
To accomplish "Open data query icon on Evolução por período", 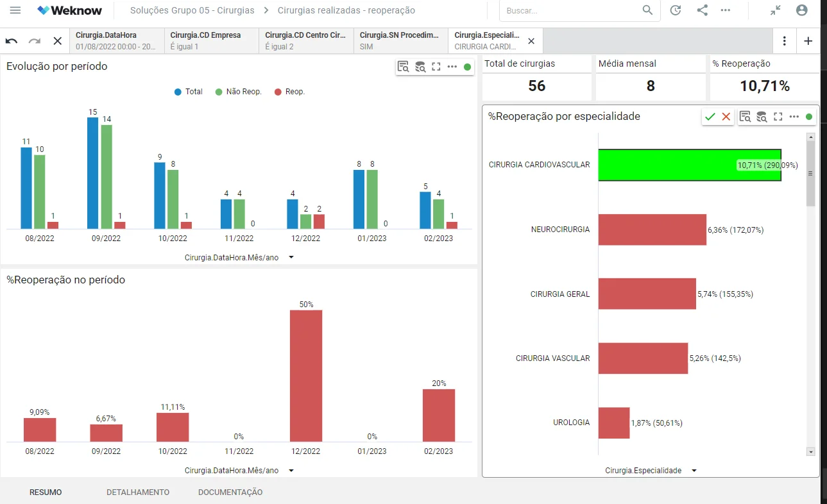I will (420, 67).
